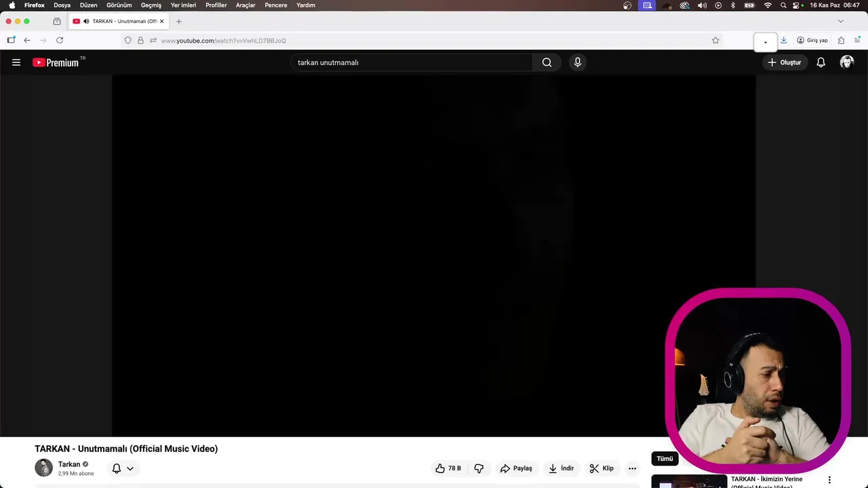The image size is (868, 488).
Task: Open the YouTube guide hamburger menu
Action: [x=16, y=62]
